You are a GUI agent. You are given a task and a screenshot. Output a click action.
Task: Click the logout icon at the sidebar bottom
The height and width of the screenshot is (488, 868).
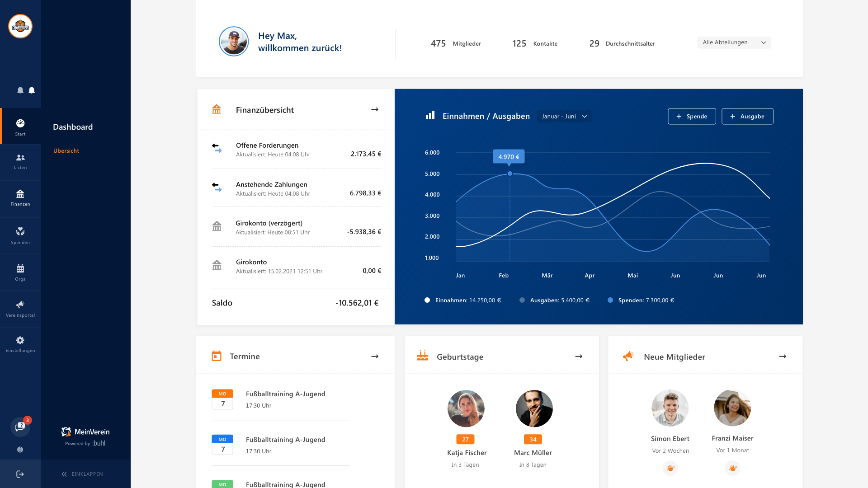tap(20, 474)
